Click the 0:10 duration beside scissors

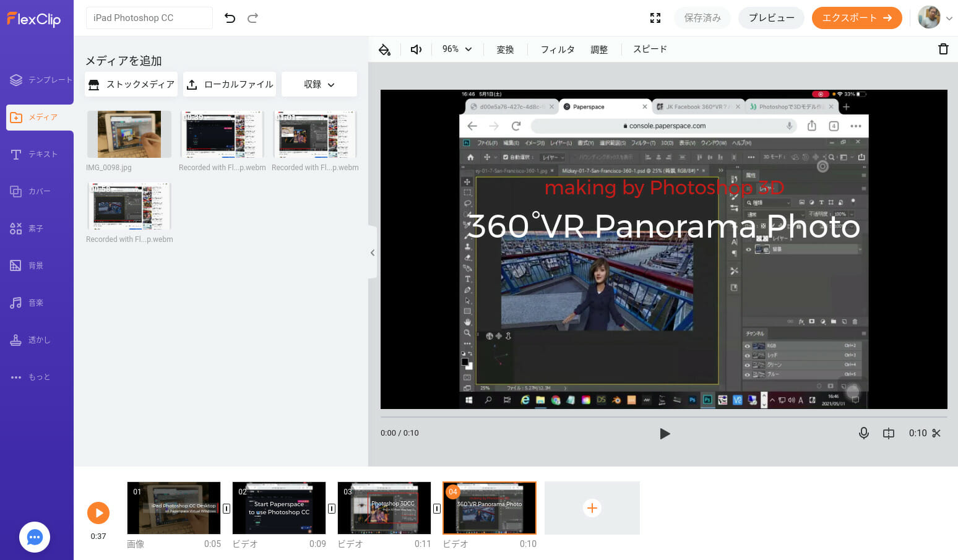917,433
